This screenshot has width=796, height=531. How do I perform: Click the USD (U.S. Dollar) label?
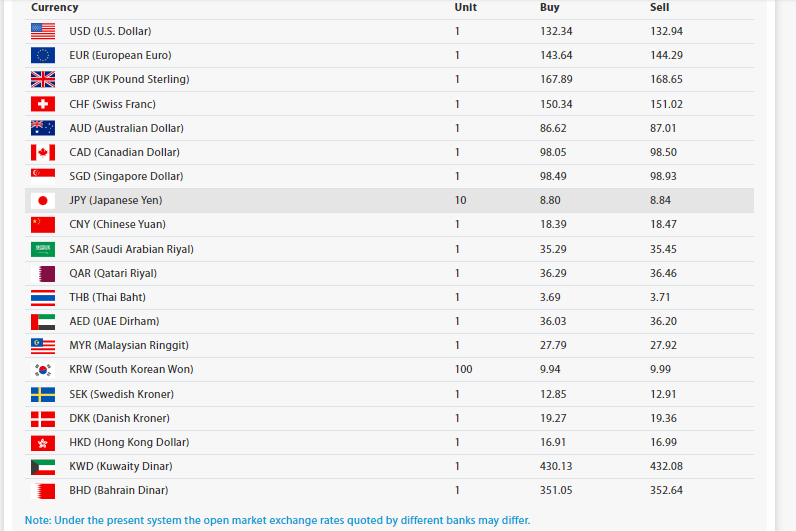pyautogui.click(x=110, y=31)
